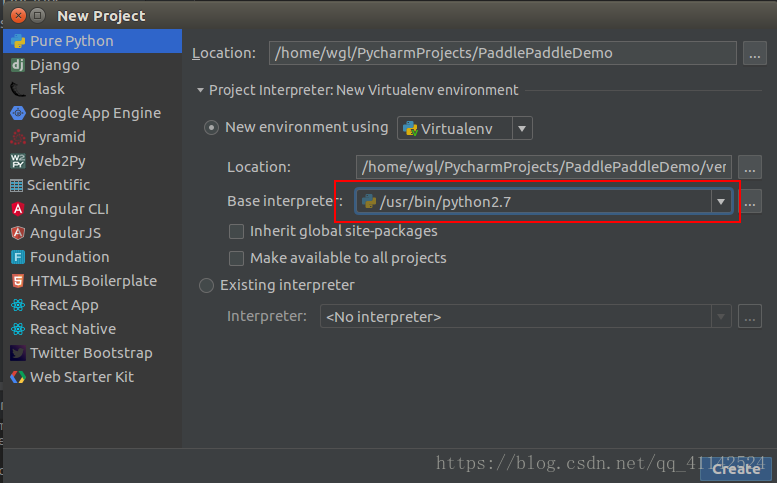Check Make available to all projects
This screenshot has height=483, width=777.
pos(236,258)
